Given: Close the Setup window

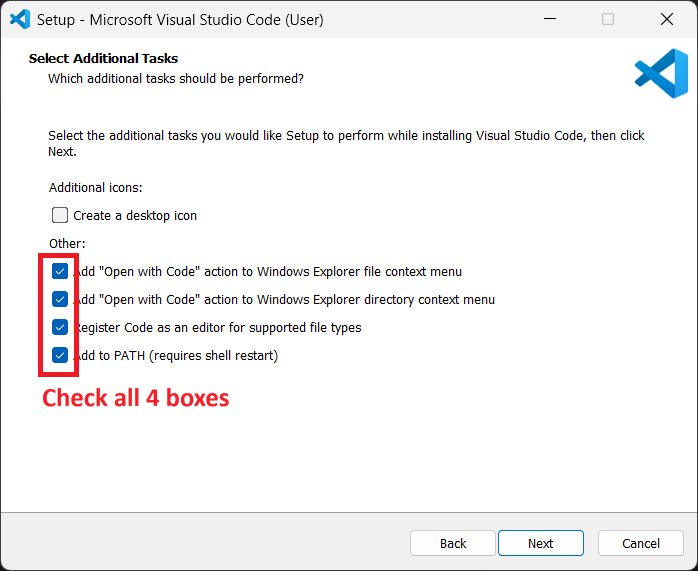Looking at the screenshot, I should (667, 19).
